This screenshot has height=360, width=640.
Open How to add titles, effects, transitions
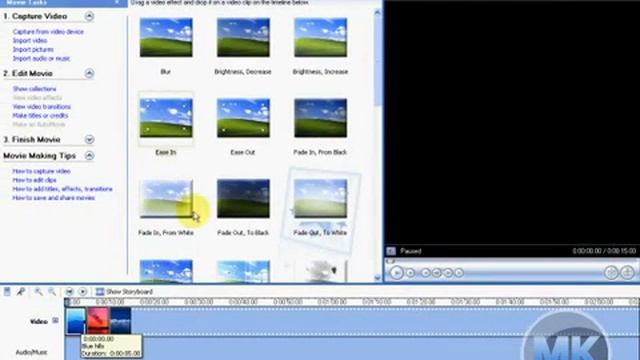62,189
